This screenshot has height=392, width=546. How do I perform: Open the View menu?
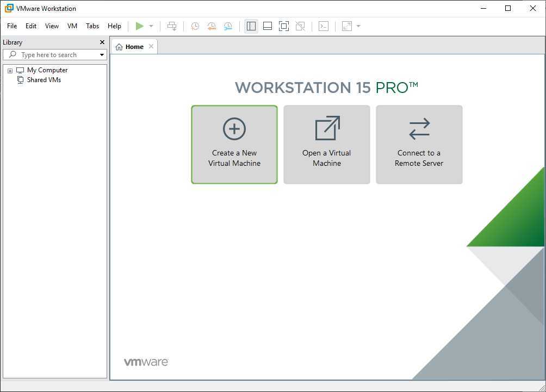[x=52, y=26]
